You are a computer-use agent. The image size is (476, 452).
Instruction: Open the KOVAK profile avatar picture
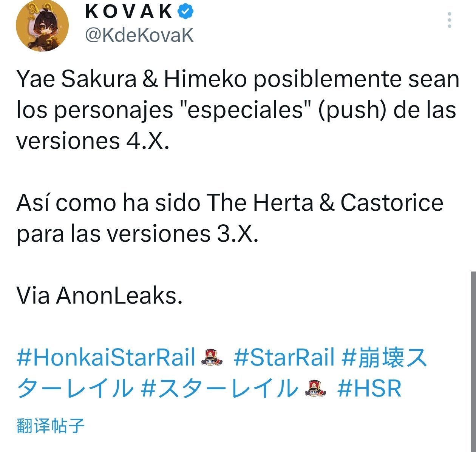[x=42, y=26]
